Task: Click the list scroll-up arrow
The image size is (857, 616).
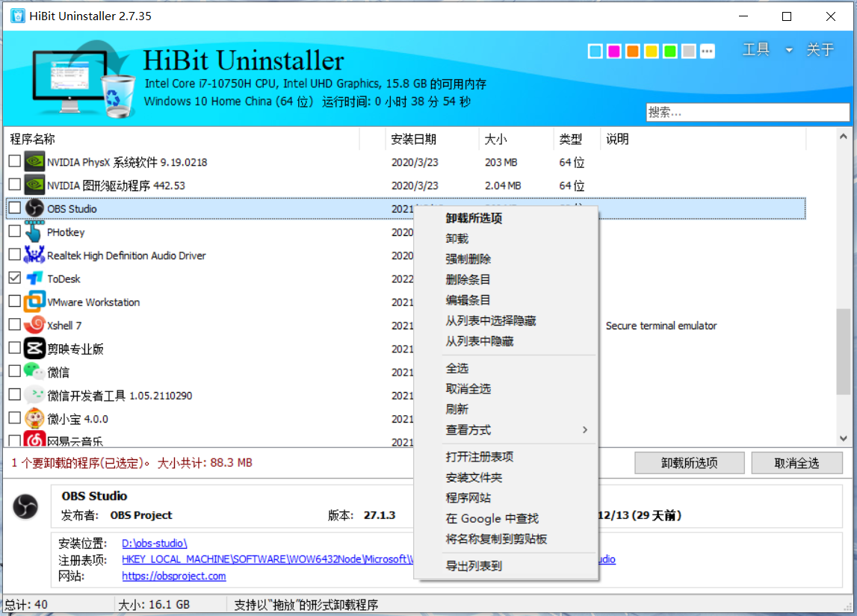Action: coord(844,137)
